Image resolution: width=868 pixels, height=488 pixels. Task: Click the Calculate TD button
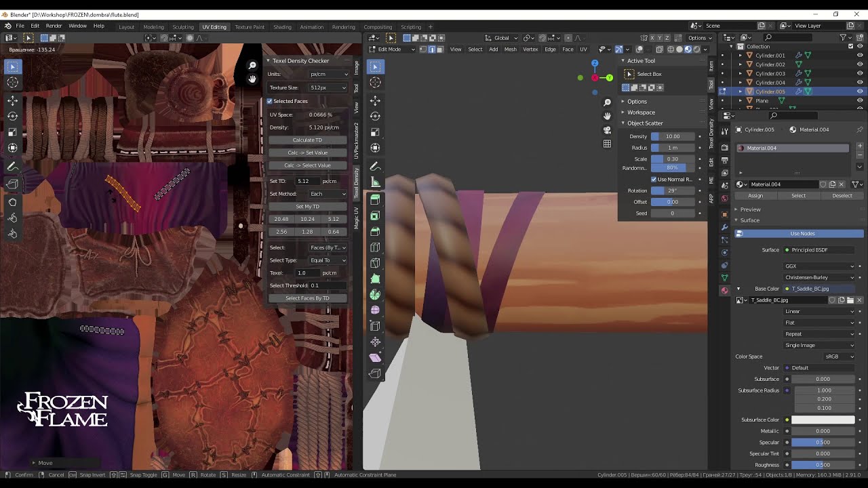(308, 140)
